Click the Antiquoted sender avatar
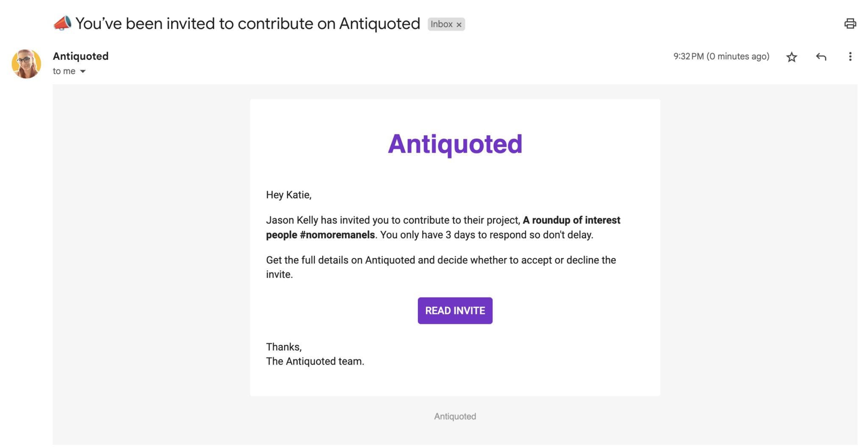The width and height of the screenshot is (868, 448). click(26, 63)
